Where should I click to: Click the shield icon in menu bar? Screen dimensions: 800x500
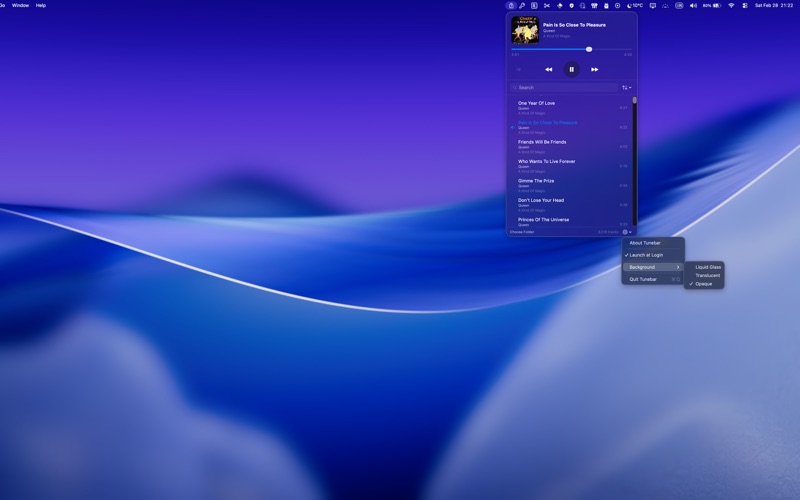point(571,6)
